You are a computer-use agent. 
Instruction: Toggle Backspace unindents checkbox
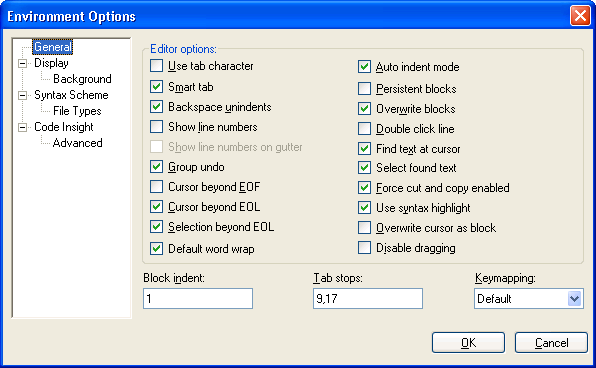coord(156,106)
